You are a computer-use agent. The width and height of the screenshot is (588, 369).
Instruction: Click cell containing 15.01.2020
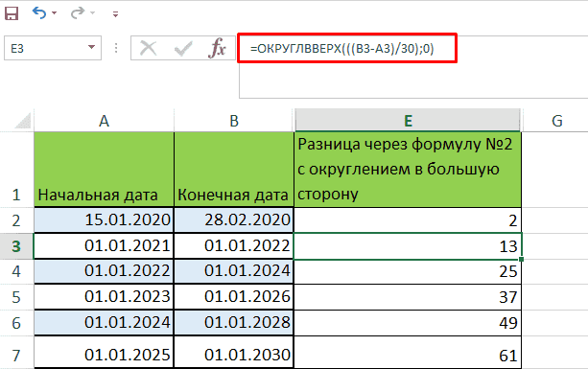[104, 219]
